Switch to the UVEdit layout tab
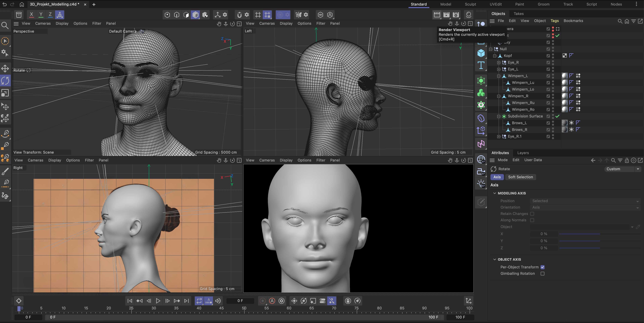Viewport: 644px width, 323px height. [496, 4]
